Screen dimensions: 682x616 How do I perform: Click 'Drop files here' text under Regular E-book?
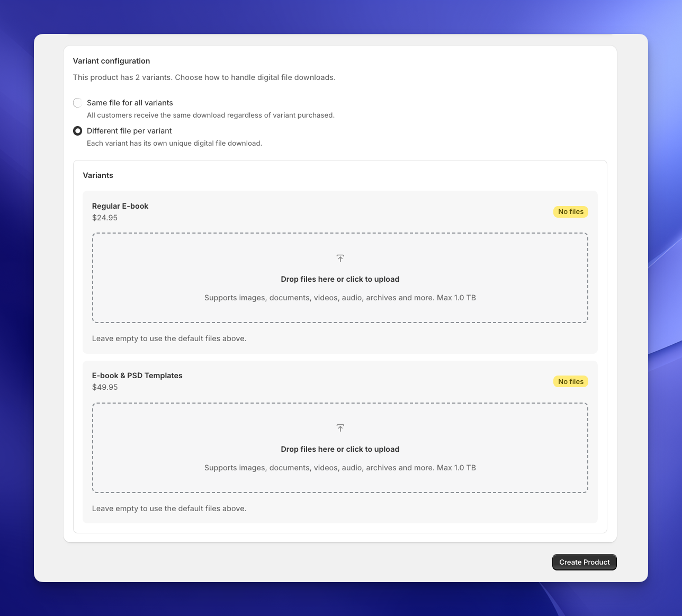point(340,279)
